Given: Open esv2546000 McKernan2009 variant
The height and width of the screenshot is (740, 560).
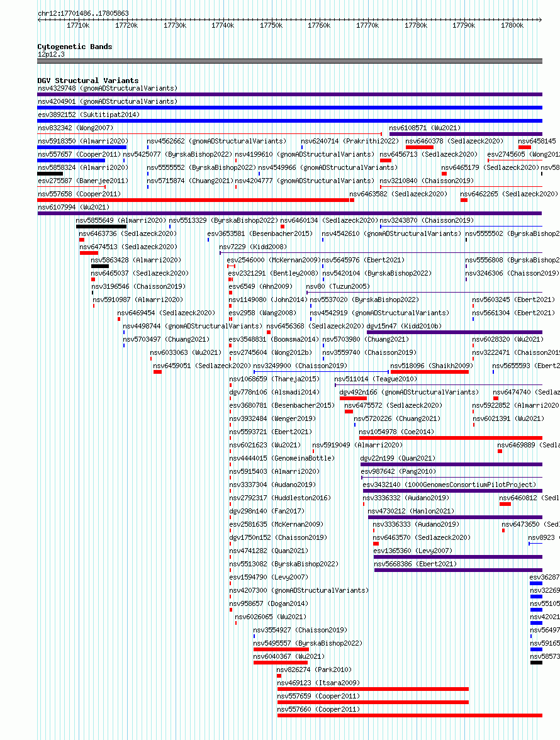Looking at the screenshot, I should coord(274,260).
